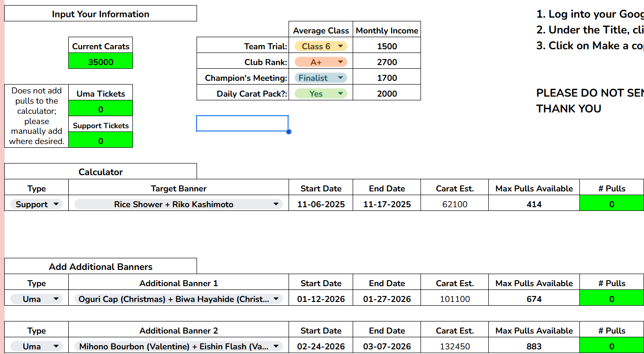Select the green Uma Tickets value cell
644x354 pixels.
pyautogui.click(x=101, y=108)
